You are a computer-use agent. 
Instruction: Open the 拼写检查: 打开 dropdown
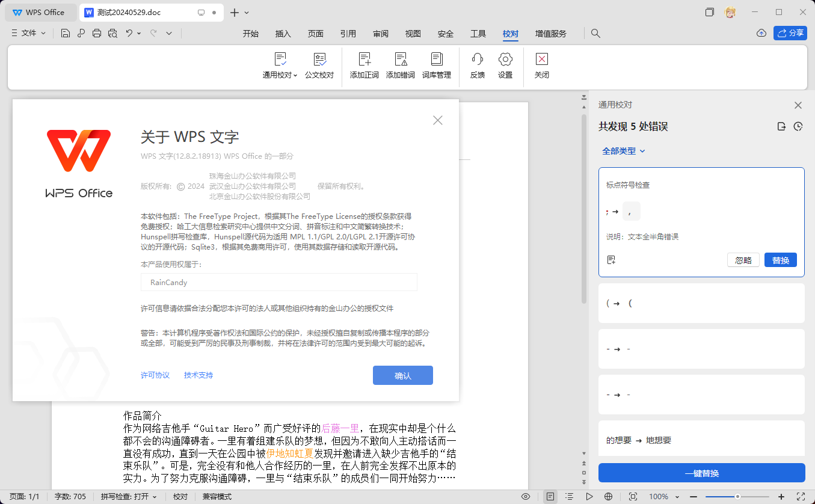click(x=129, y=497)
